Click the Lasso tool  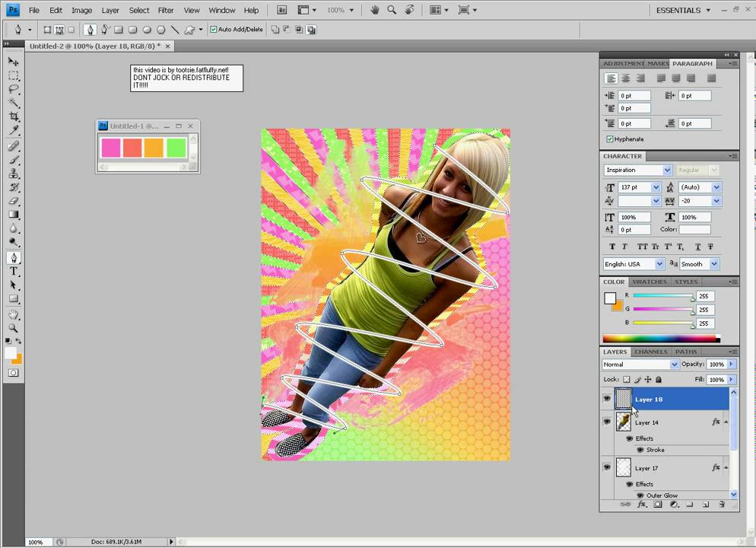pos(14,89)
